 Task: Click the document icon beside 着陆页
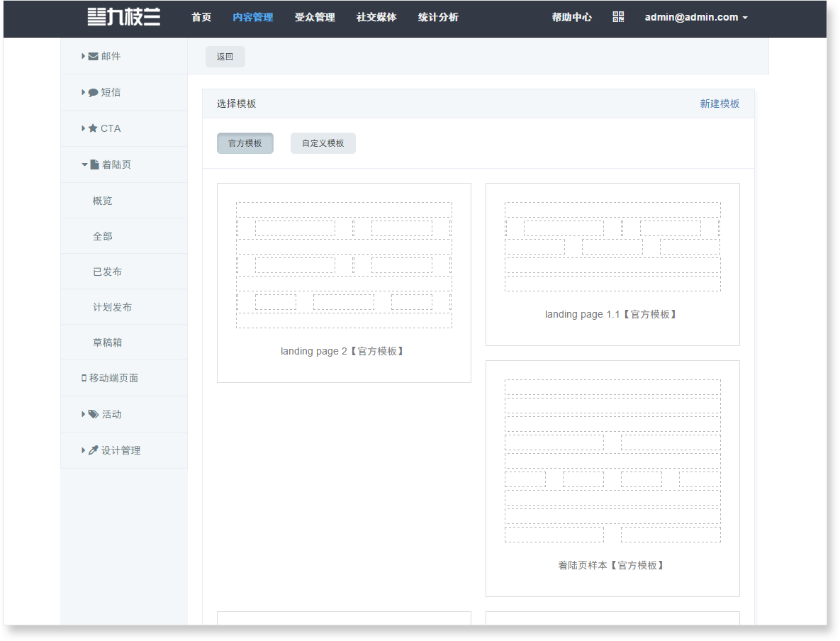(x=94, y=165)
